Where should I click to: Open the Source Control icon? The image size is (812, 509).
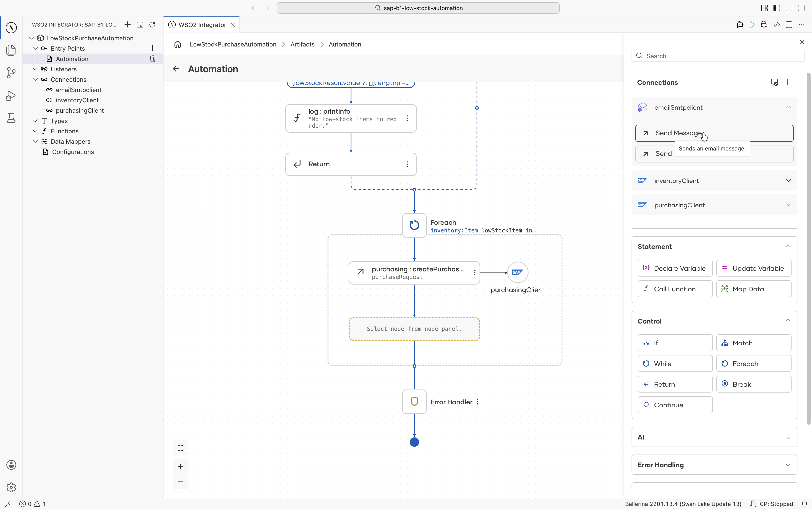click(11, 72)
